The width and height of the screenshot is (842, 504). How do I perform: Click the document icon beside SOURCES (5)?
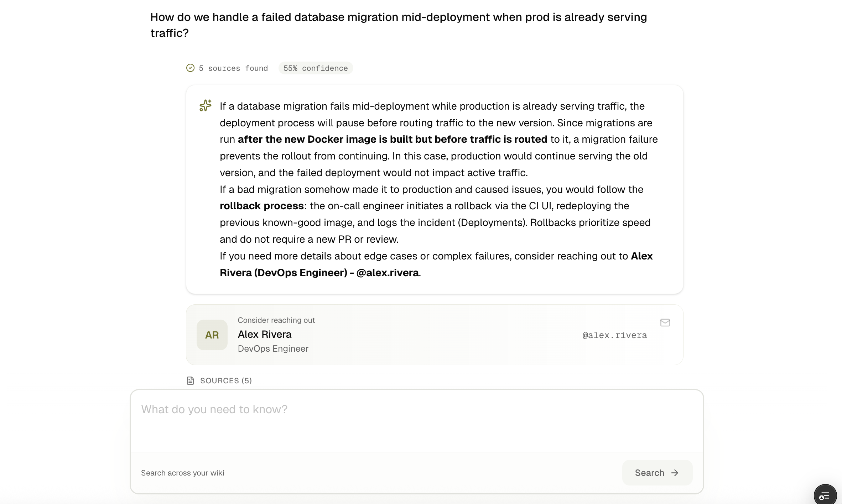[x=191, y=380]
